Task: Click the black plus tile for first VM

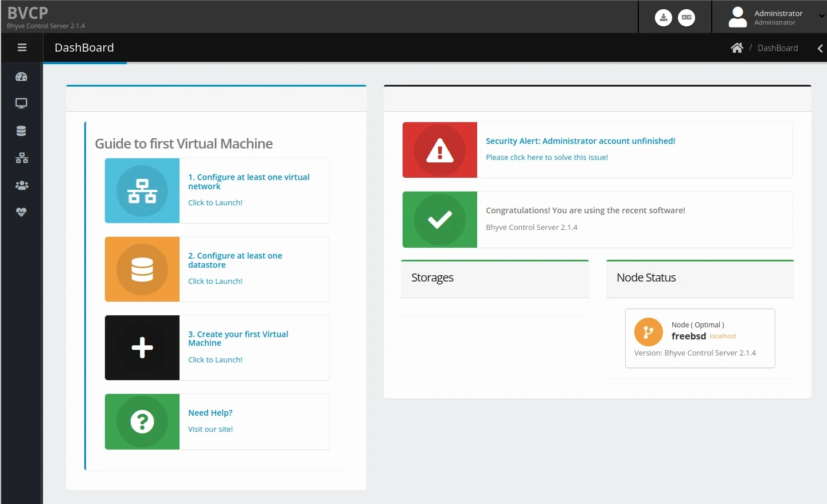Action: (x=142, y=347)
